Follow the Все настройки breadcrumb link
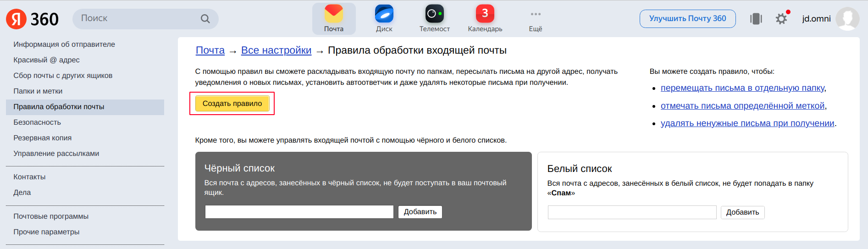The image size is (868, 249). click(276, 50)
